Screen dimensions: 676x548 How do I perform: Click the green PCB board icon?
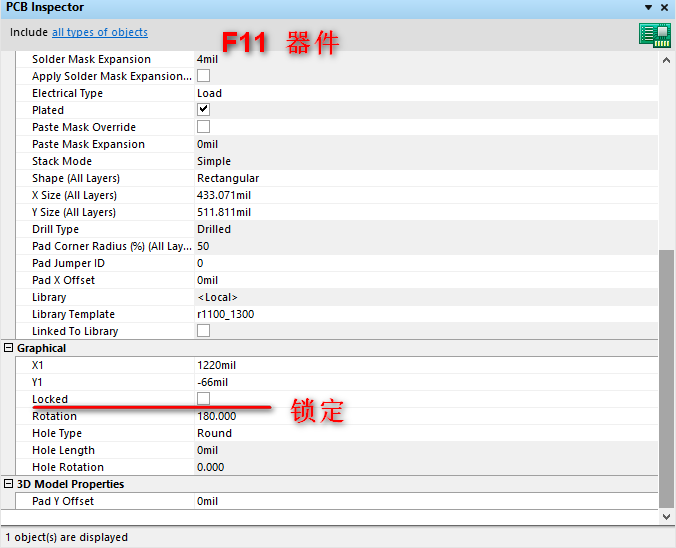(x=654, y=35)
